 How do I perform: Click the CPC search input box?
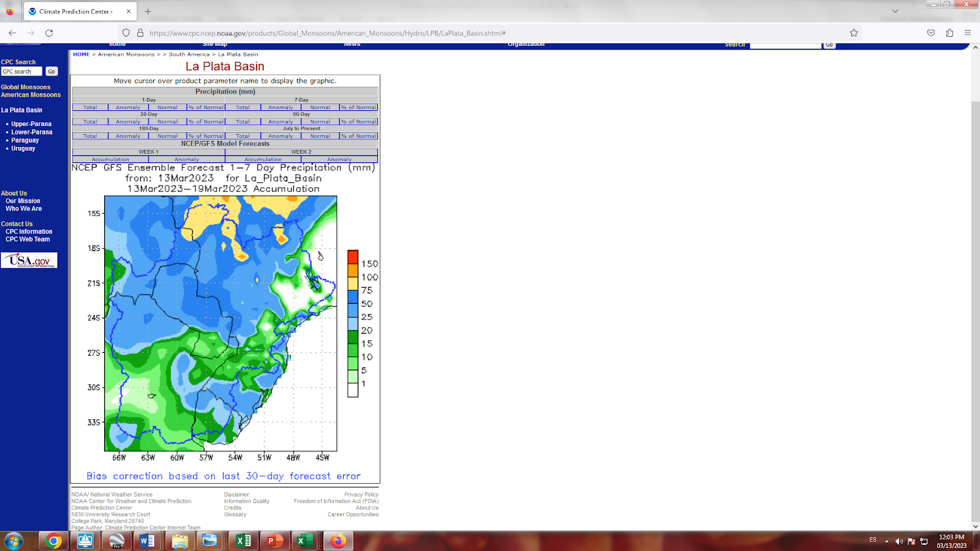21,72
